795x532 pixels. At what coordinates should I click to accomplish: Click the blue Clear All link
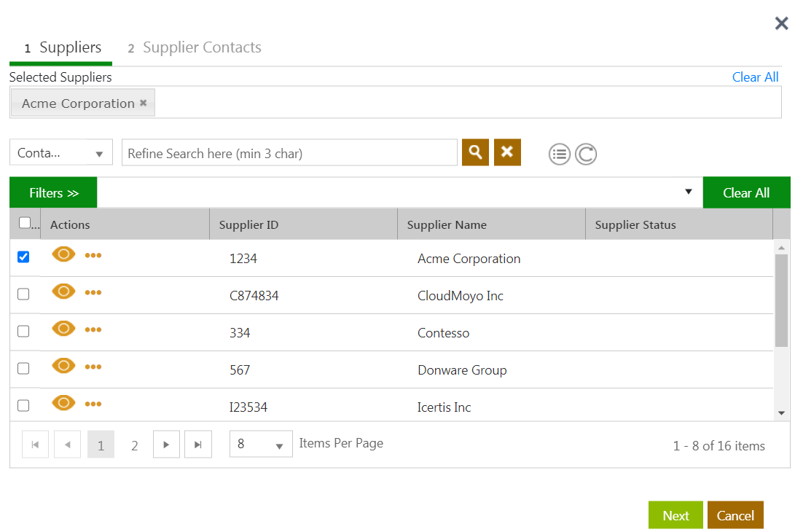pos(755,77)
